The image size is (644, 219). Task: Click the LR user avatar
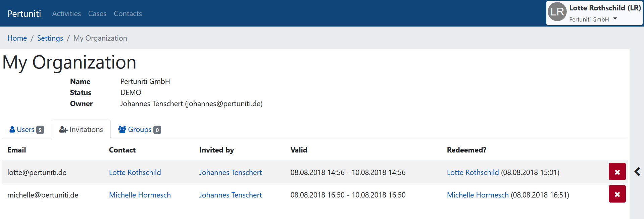click(557, 12)
